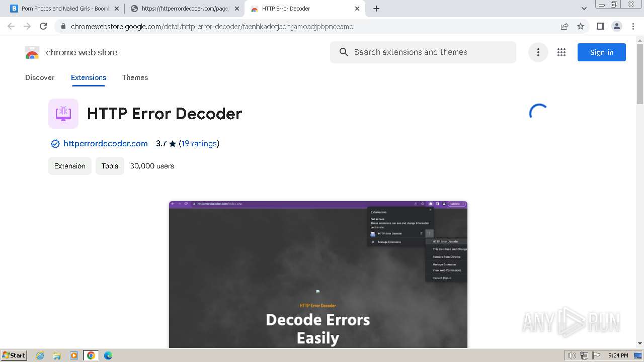Image resolution: width=644 pixels, height=362 pixels.
Task: Open the Chrome profile avatar
Action: [616, 26]
